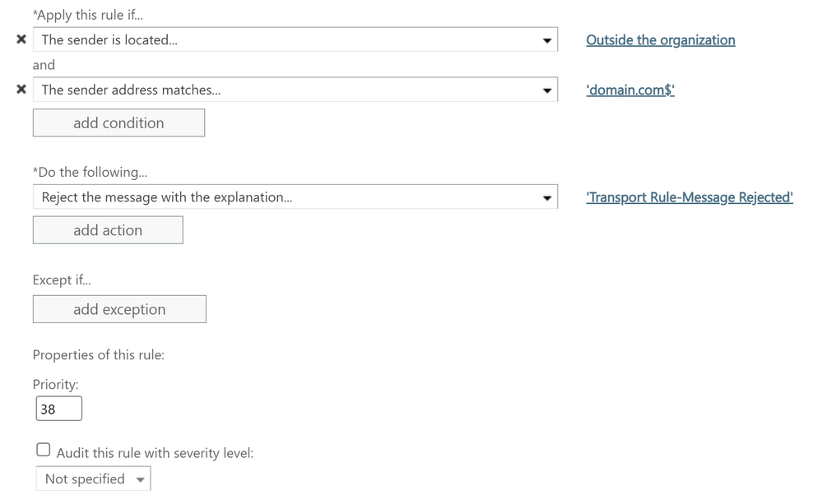Click the 'add action' button
This screenshot has height=504, width=822.
[x=108, y=230]
